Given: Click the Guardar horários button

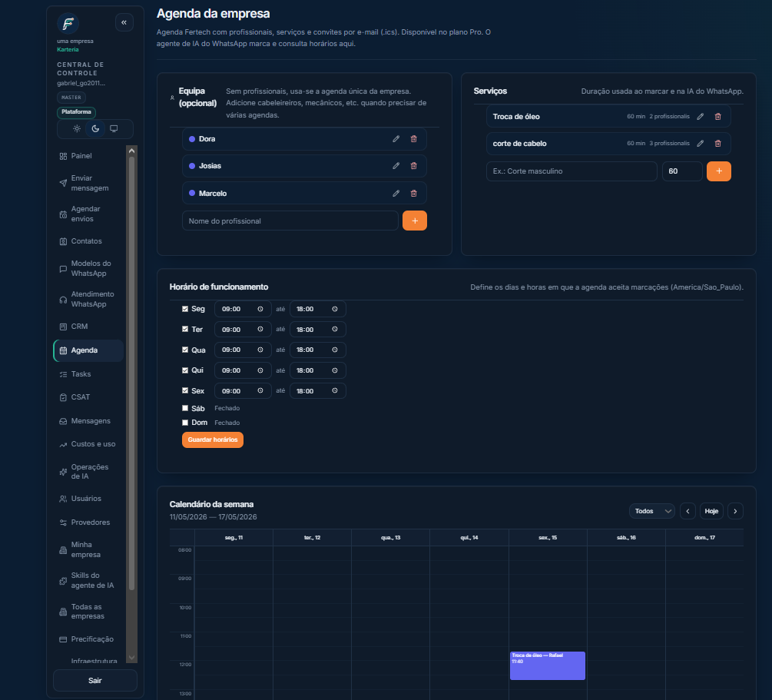Looking at the screenshot, I should [x=213, y=440].
